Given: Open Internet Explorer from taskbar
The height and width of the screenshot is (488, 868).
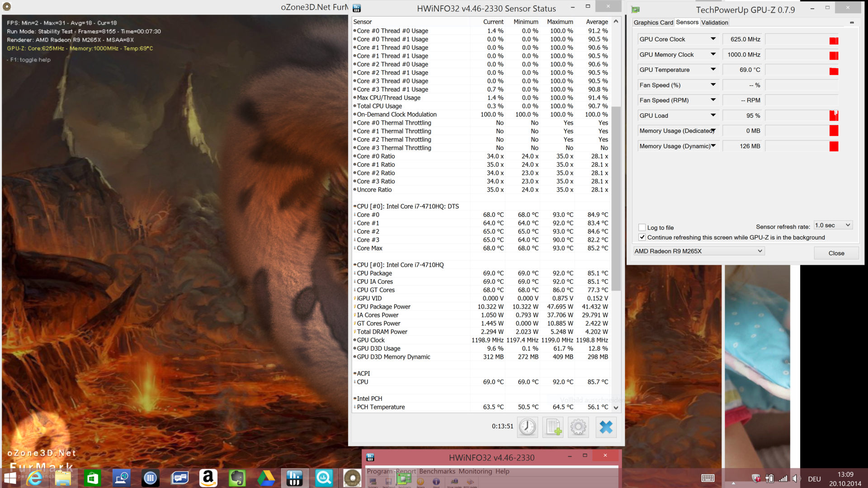Looking at the screenshot, I should click(x=34, y=478).
